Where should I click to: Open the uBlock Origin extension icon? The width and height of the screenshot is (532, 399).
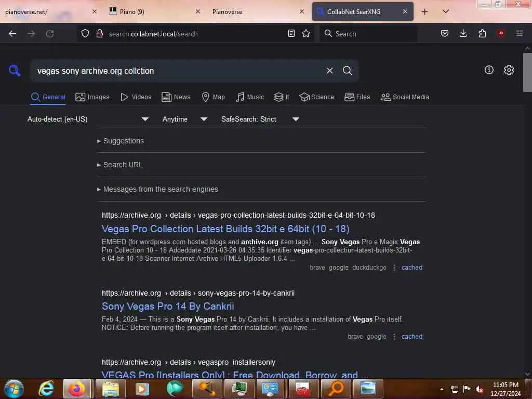501,33
